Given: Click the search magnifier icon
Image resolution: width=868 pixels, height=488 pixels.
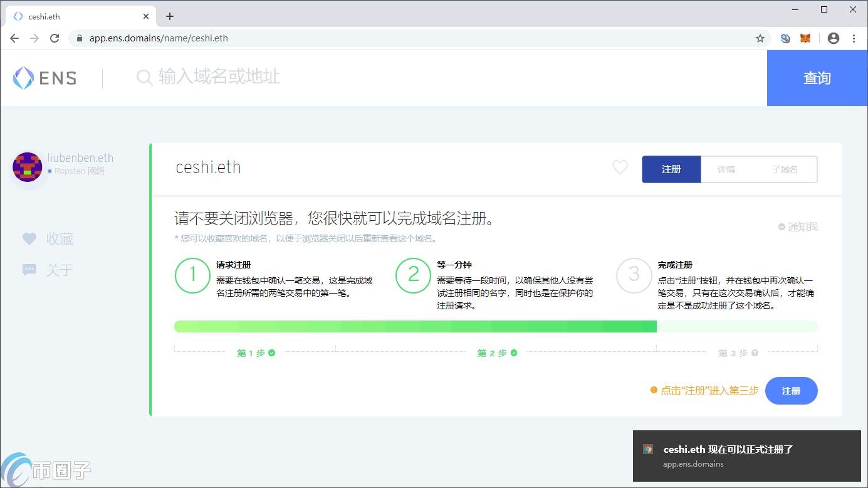Looking at the screenshot, I should pos(145,78).
